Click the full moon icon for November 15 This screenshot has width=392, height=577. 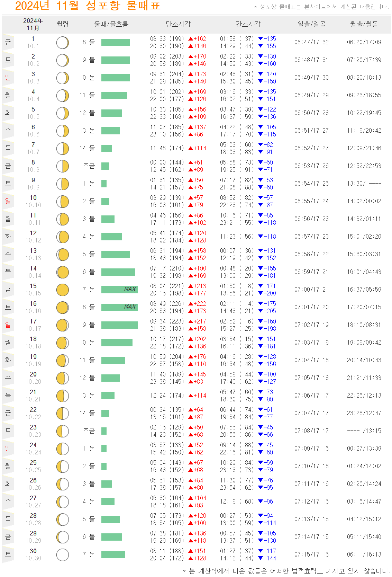(63, 290)
